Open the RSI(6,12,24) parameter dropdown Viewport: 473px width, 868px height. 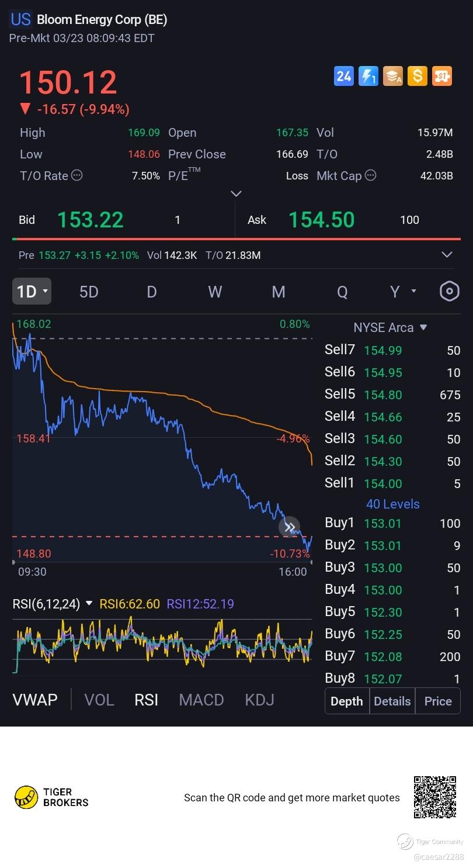pyautogui.click(x=53, y=604)
